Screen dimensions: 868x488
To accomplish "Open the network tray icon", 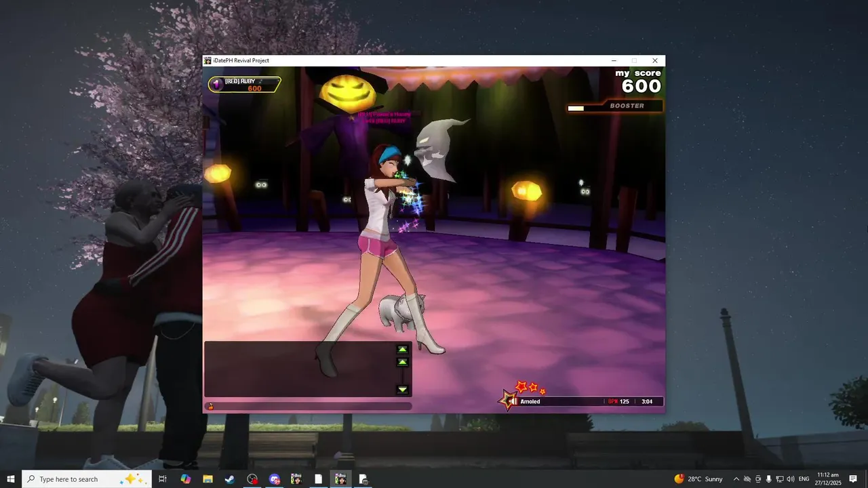I will click(x=780, y=479).
